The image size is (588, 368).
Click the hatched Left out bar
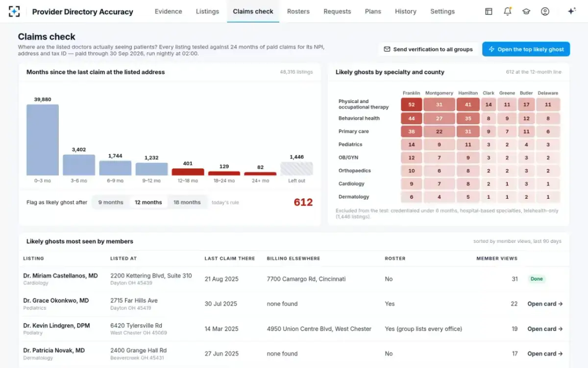296,169
